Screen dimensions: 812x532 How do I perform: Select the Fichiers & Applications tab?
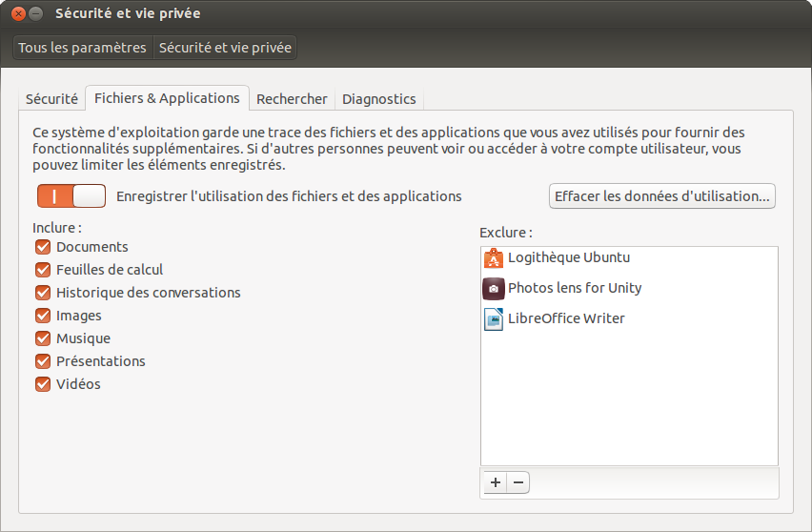point(167,98)
